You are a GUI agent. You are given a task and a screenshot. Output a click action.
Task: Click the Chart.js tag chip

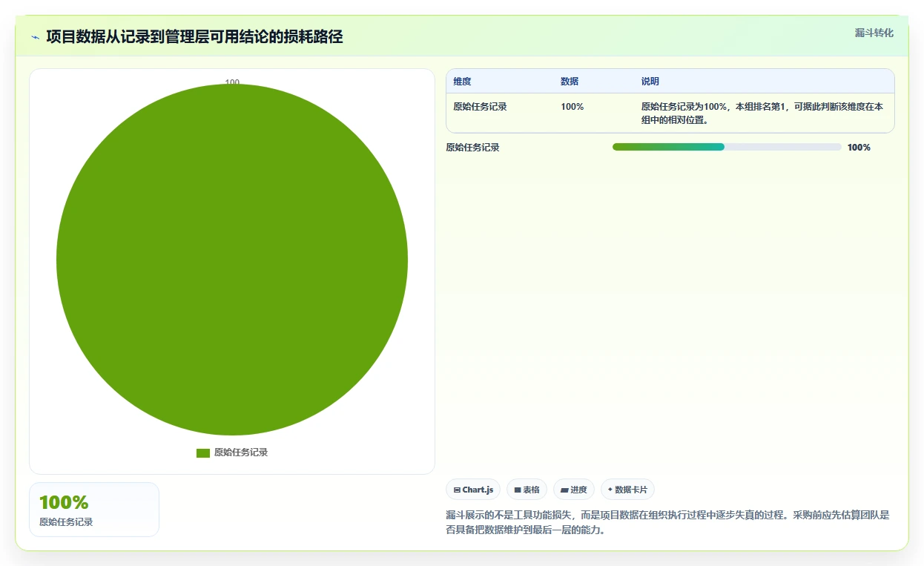point(473,490)
